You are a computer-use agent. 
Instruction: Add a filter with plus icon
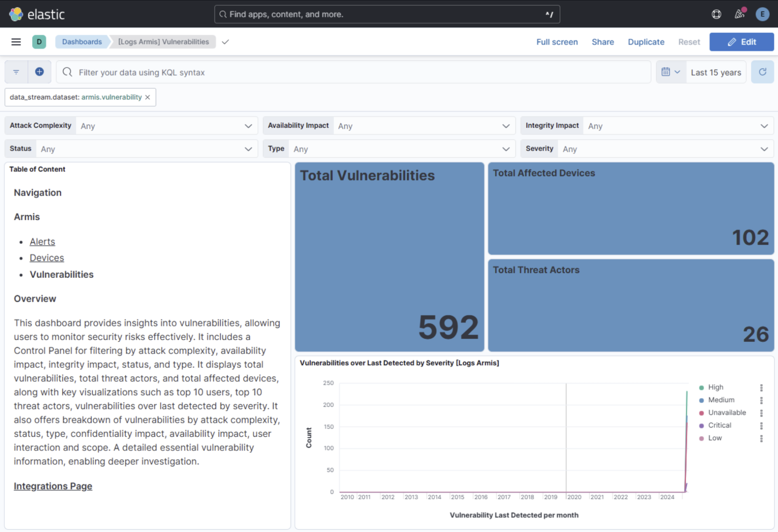pos(39,72)
